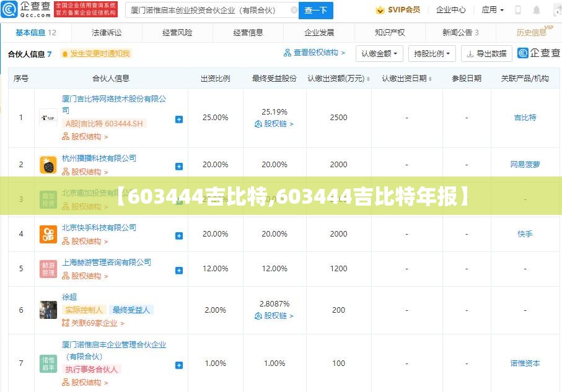The width and height of the screenshot is (562, 392).
Task: Open 股权链 for the 25.19% row
Action: coord(274,124)
